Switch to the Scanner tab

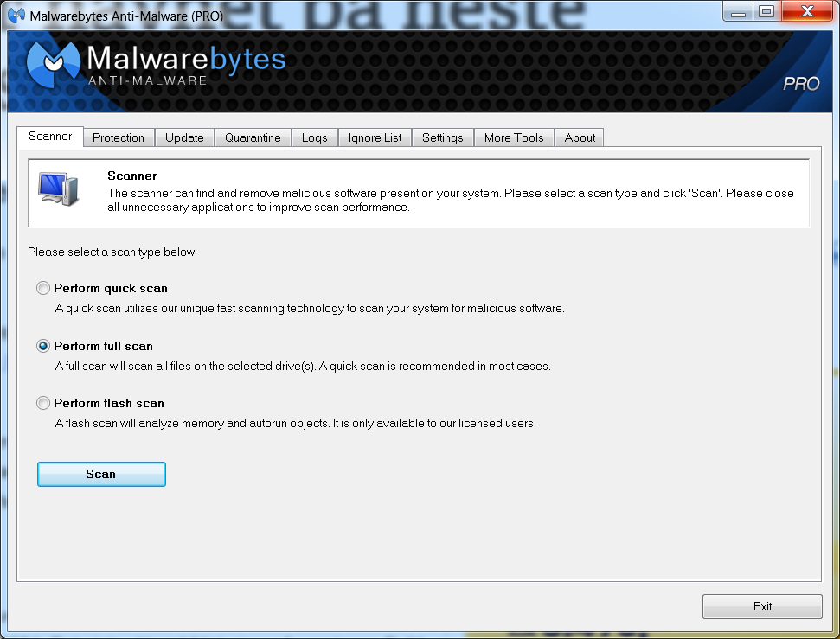(x=50, y=137)
